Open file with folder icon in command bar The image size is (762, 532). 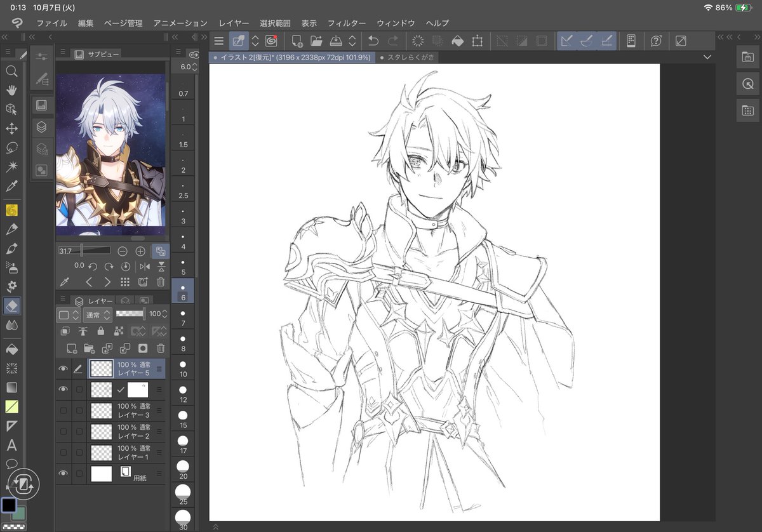(316, 41)
